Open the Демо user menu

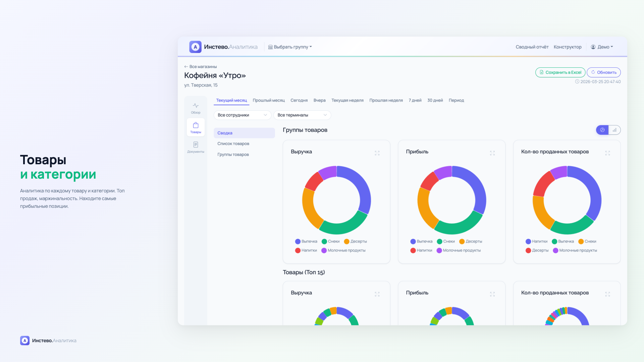(x=602, y=47)
